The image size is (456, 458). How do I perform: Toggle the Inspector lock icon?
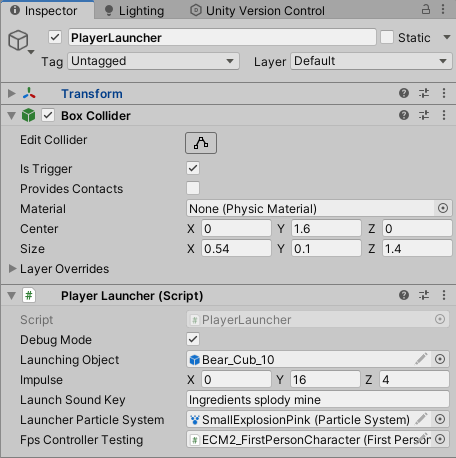[x=426, y=9]
